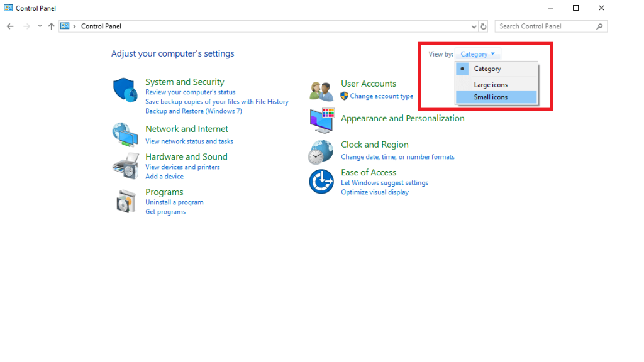Viewport: 644px width, 362px height.
Task: Open Network and Internet globe icon
Action: click(125, 134)
